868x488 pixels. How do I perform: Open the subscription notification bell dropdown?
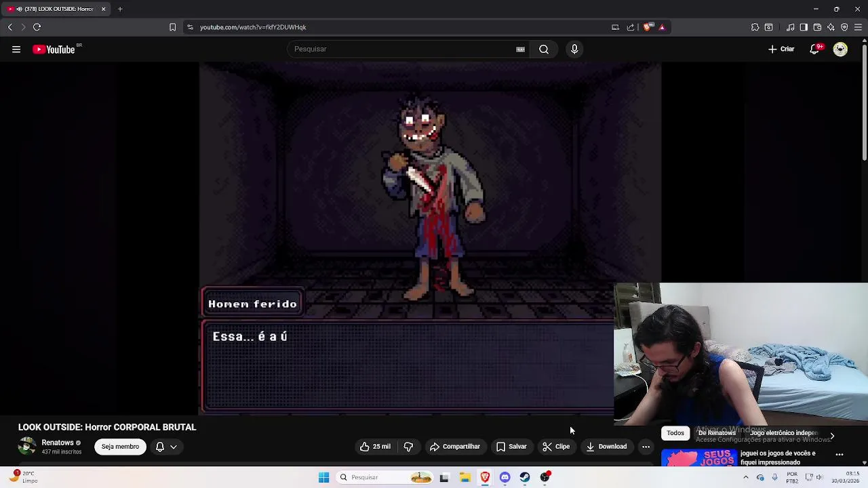tap(166, 447)
